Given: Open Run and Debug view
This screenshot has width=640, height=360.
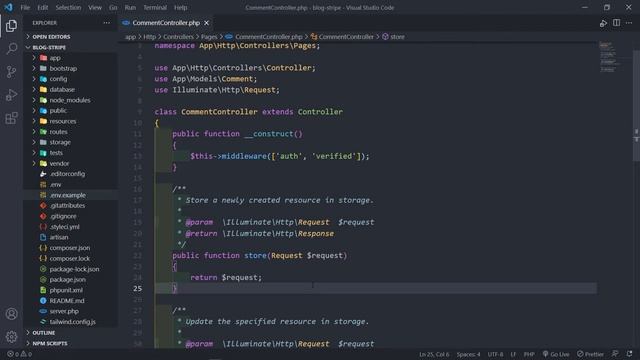Looking at the screenshot, I should 11,95.
